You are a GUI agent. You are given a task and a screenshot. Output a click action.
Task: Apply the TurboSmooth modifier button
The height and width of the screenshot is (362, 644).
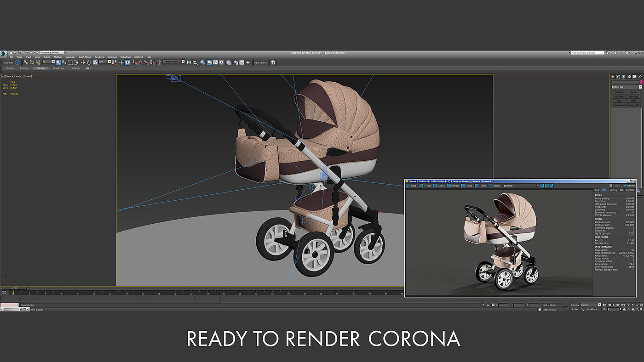(619, 105)
